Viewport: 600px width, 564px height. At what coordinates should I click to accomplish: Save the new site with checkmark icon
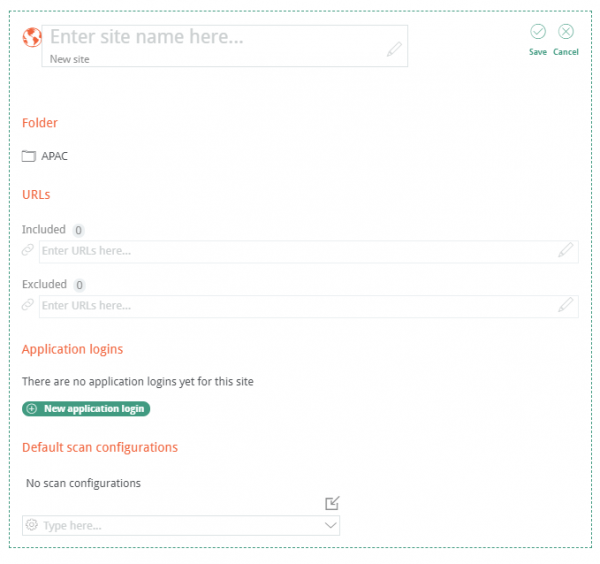538,32
